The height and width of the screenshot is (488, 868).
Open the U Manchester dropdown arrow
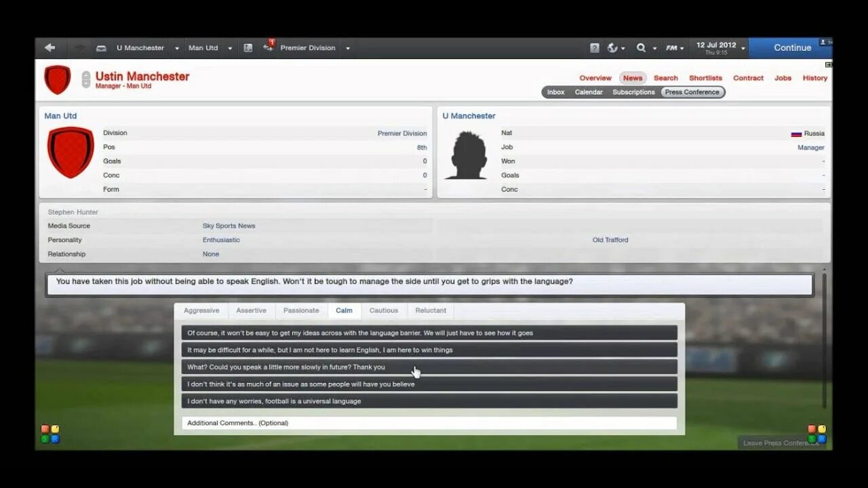coord(177,48)
